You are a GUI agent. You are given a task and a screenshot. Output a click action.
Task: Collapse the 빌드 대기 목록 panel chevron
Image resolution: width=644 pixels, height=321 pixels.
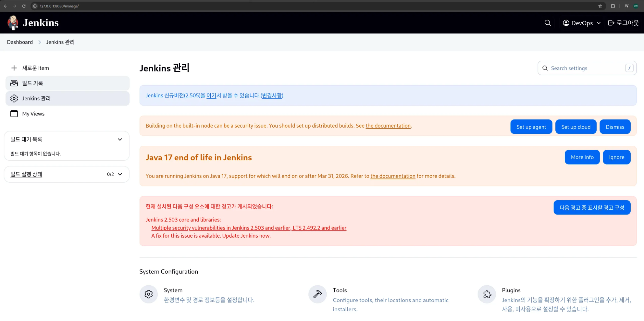120,140
